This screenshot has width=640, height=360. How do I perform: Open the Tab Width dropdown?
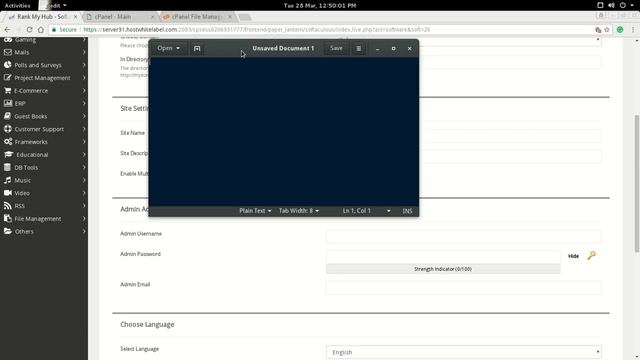pos(299,211)
